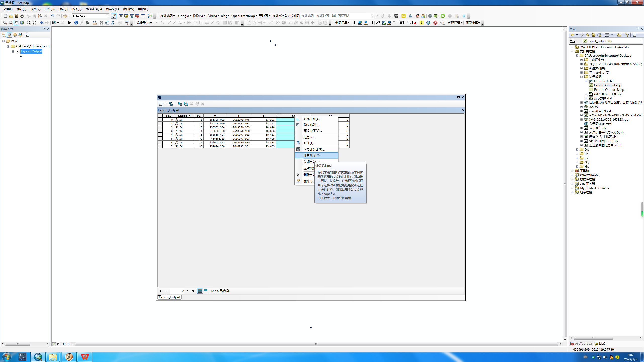644x362 pixels.
Task: Click the Connect To Folder icon in catalog
Action: (619, 35)
